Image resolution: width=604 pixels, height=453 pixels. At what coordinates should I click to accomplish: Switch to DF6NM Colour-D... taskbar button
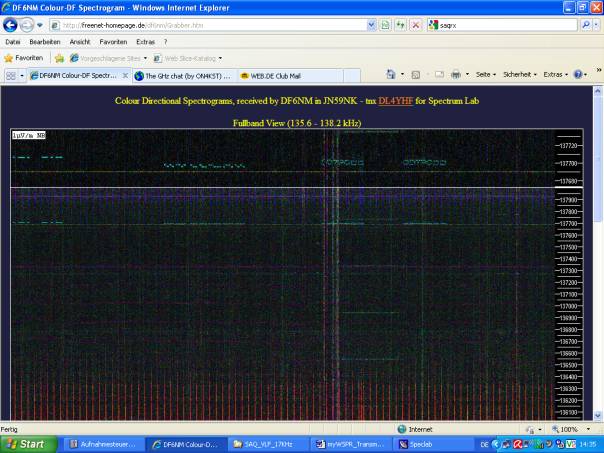coord(186,445)
